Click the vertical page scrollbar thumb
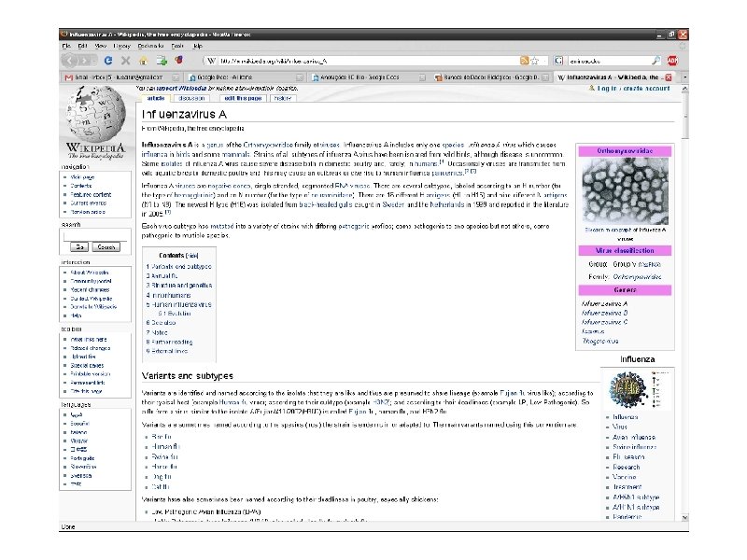Screen dimensions: 747x560 point(684,116)
